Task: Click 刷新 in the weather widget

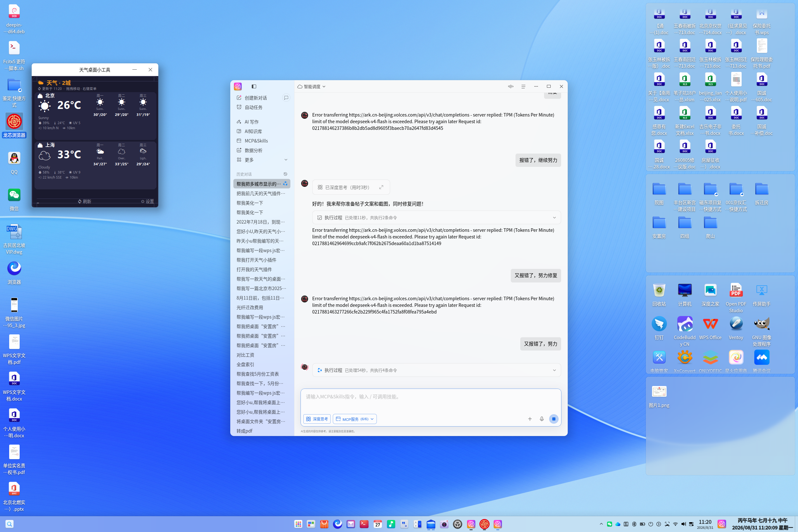Action: [x=85, y=201]
